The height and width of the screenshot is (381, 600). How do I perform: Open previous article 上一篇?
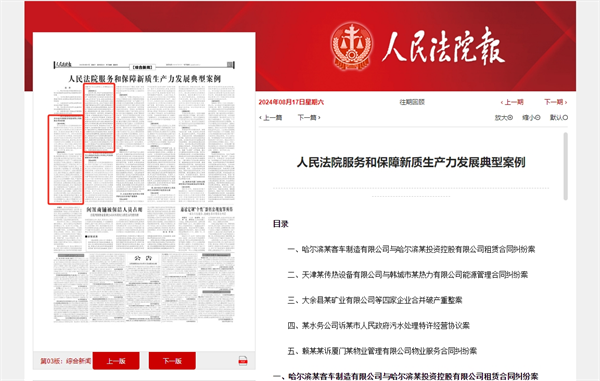[x=271, y=117]
